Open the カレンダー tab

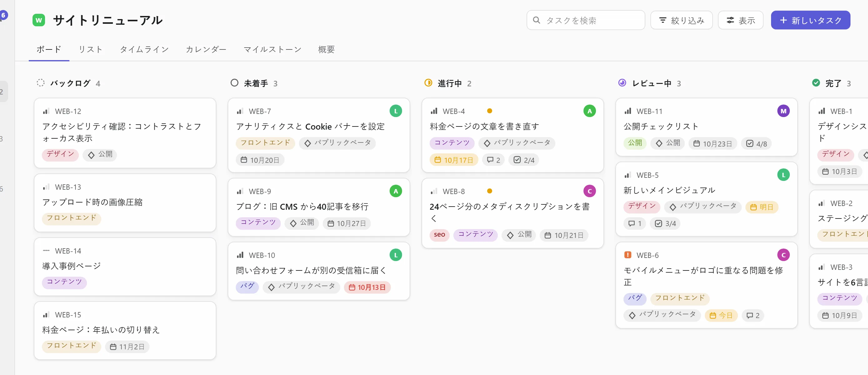206,49
